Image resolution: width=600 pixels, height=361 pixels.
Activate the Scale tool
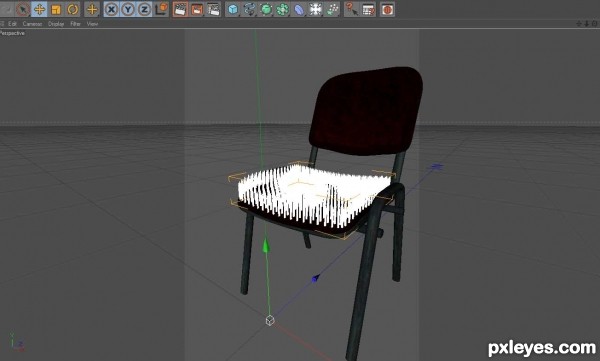pos(56,9)
